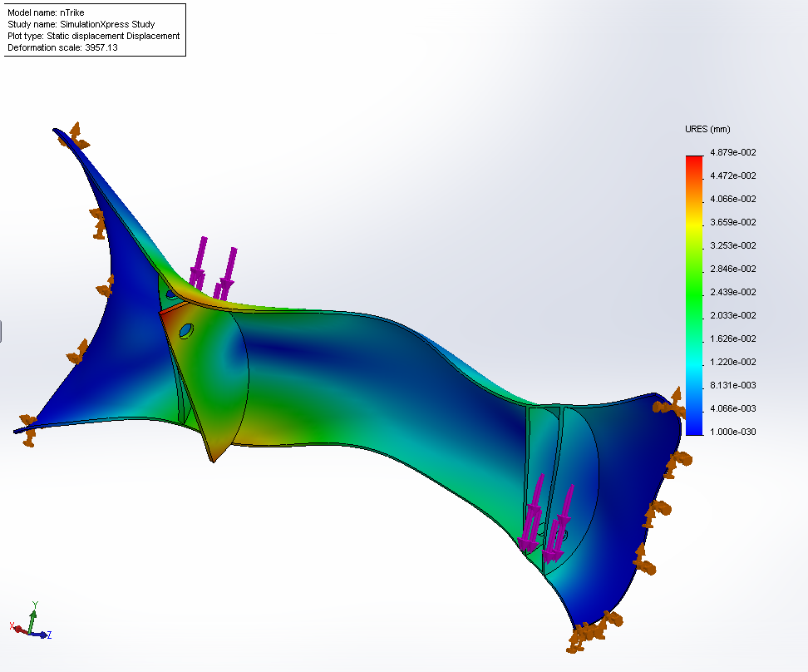Image resolution: width=808 pixels, height=672 pixels.
Task: Click the fixture symbol at the bottom-left wing tip
Action: [x=27, y=429]
